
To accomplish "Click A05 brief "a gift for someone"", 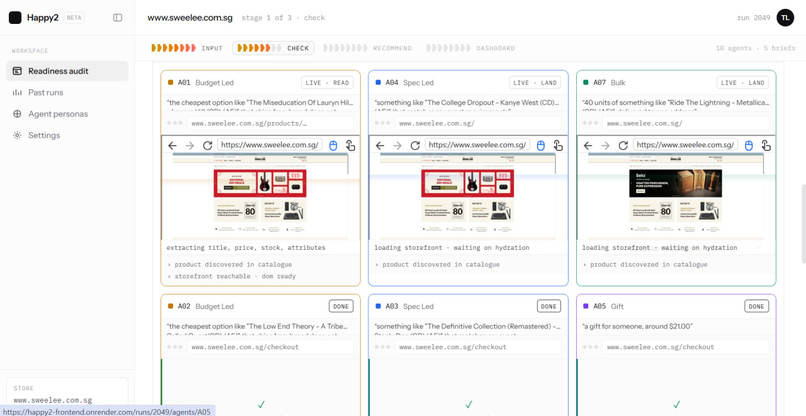I will 637,327.
